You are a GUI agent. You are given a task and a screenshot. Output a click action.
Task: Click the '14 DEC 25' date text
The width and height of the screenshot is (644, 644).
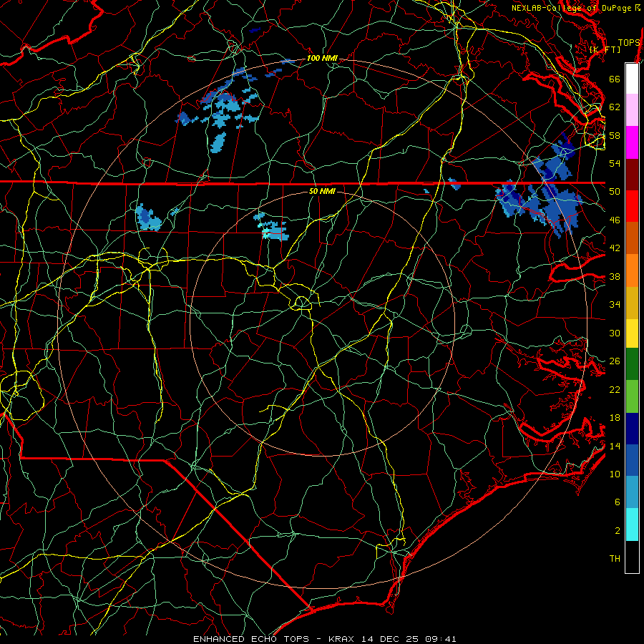point(390,639)
